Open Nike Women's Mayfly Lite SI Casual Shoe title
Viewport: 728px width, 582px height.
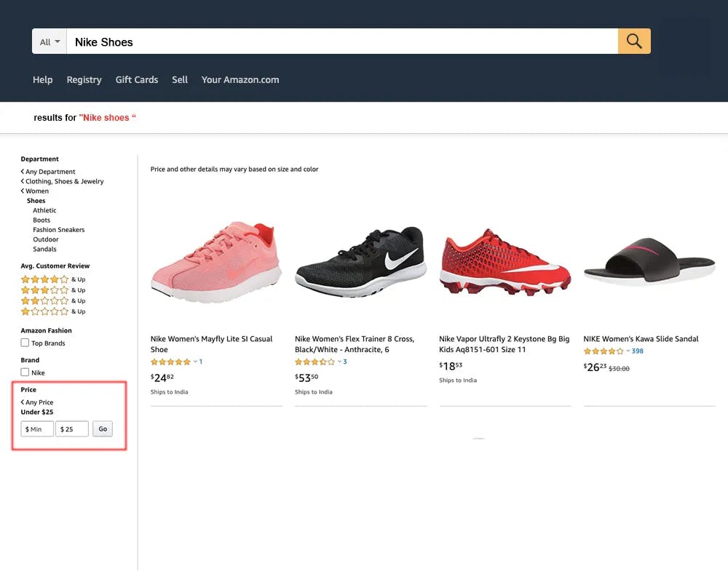(211, 344)
